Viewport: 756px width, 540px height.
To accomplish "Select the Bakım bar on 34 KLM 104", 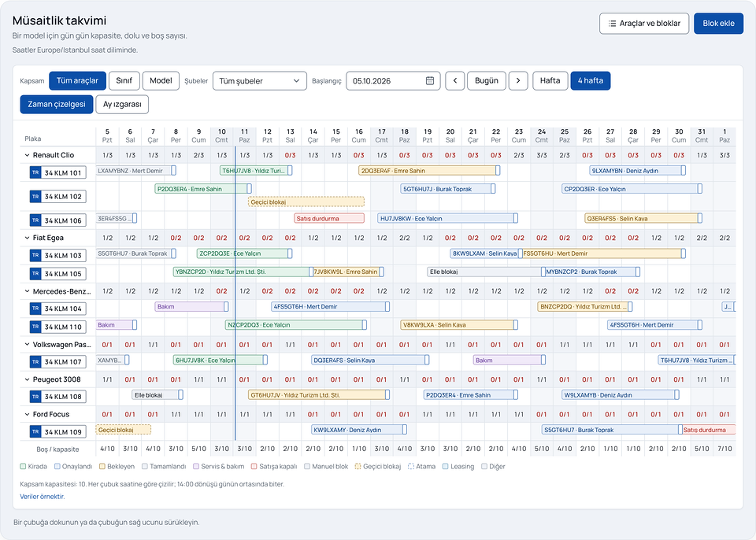I will (191, 306).
